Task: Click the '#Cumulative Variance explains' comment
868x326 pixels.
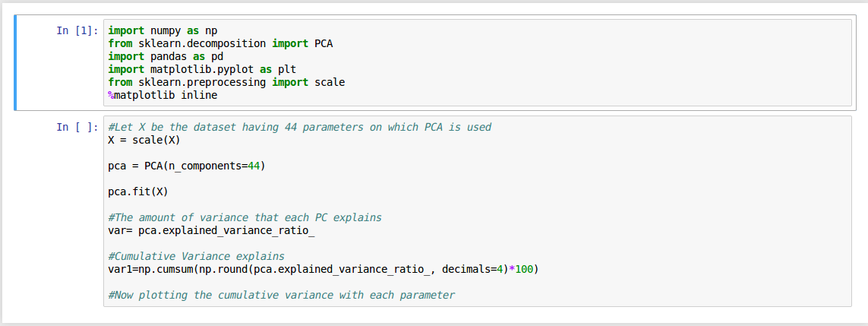Action: [196, 256]
